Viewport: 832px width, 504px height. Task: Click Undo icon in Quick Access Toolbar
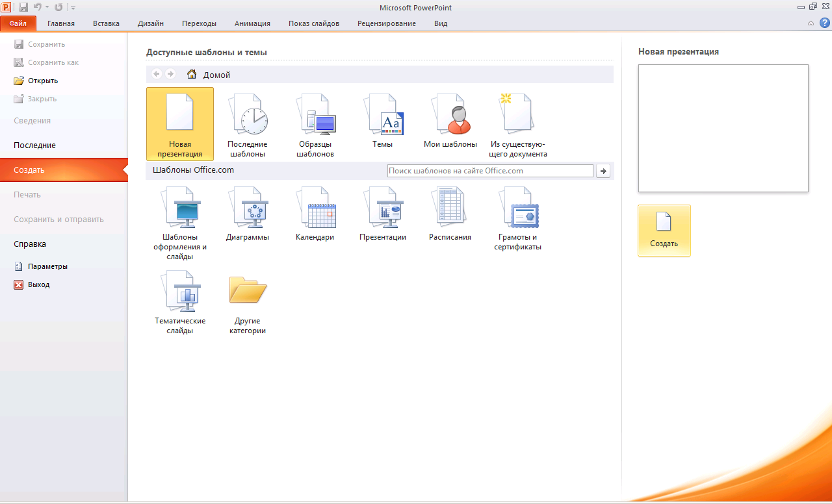[x=38, y=7]
